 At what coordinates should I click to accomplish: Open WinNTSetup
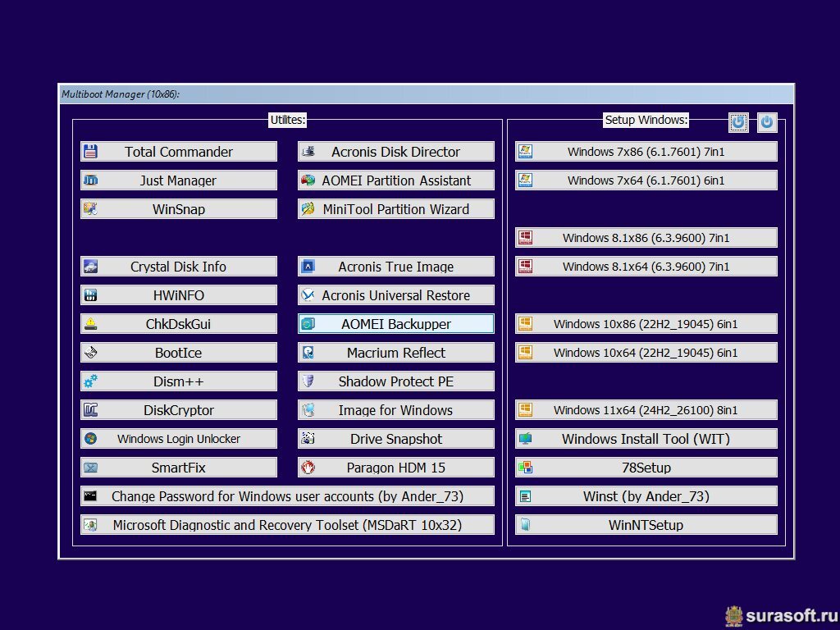646,525
